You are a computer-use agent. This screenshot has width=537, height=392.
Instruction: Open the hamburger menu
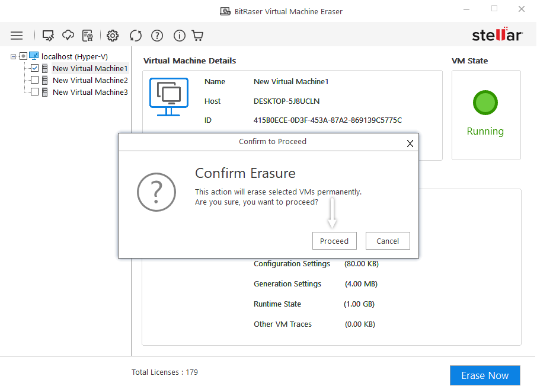tap(17, 36)
